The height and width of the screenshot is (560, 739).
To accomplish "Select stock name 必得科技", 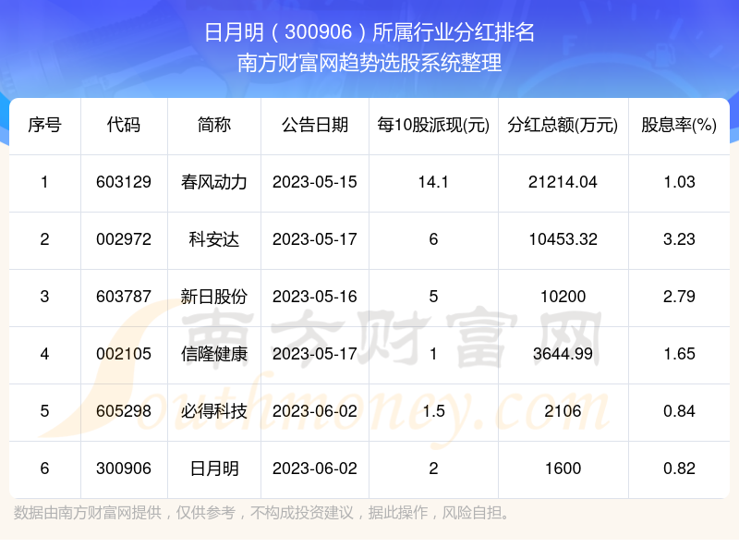I will (x=214, y=411).
